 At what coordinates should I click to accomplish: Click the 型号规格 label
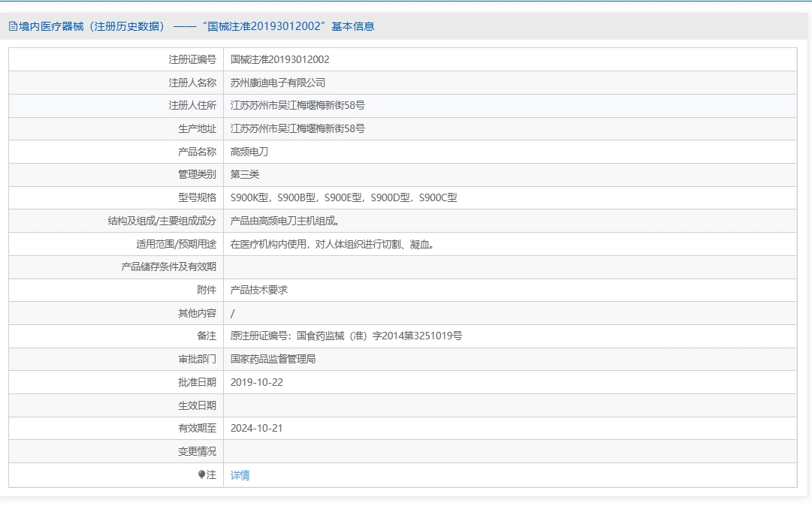[x=197, y=197]
